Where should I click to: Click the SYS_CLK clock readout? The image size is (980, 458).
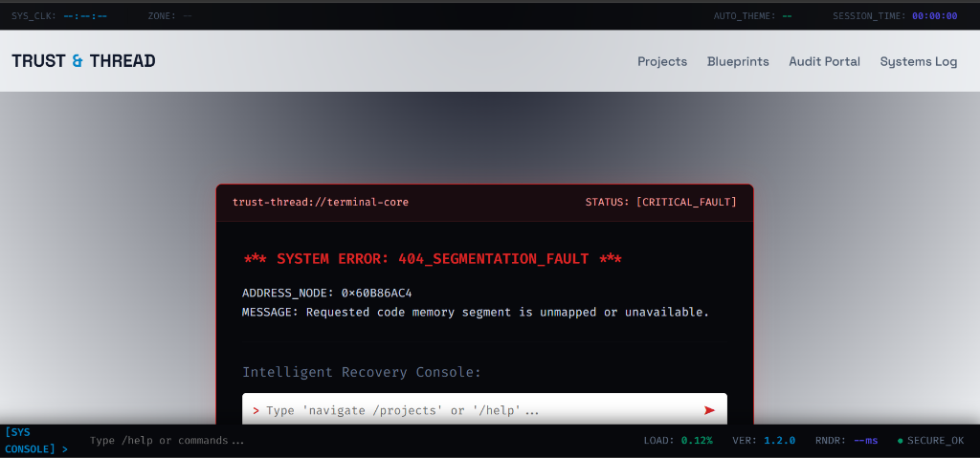tap(59, 15)
